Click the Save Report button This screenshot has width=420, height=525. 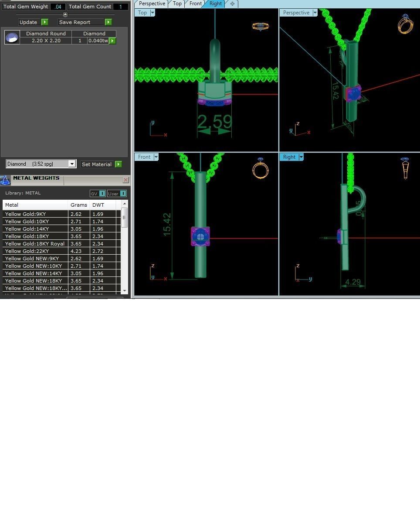tap(81, 22)
